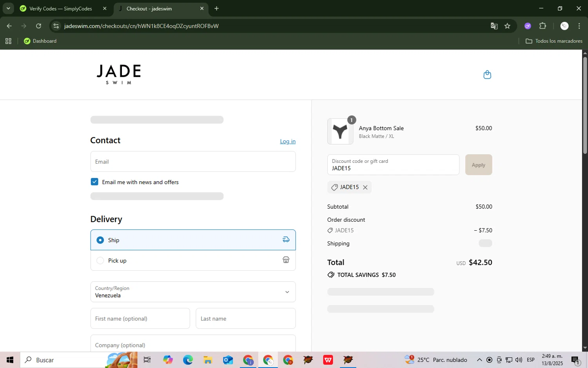This screenshot has width=588, height=368.
Task: Switch to Verify Codes — SimplyCodes tab
Action: (x=61, y=9)
